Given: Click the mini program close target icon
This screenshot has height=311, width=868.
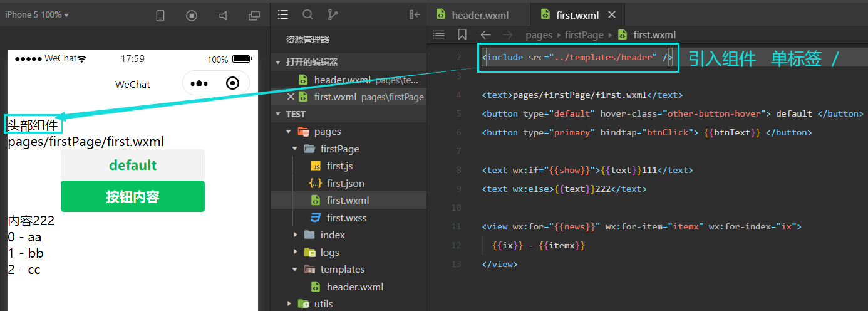Looking at the screenshot, I should pos(232,83).
